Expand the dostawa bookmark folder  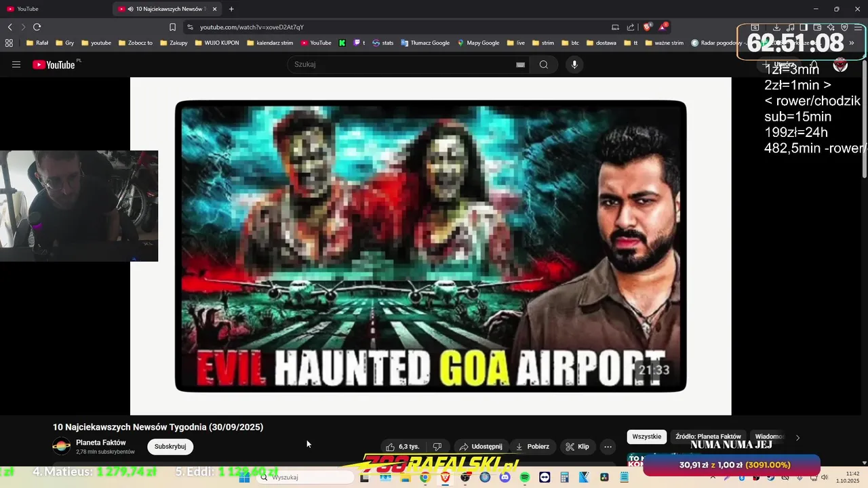[x=601, y=43]
